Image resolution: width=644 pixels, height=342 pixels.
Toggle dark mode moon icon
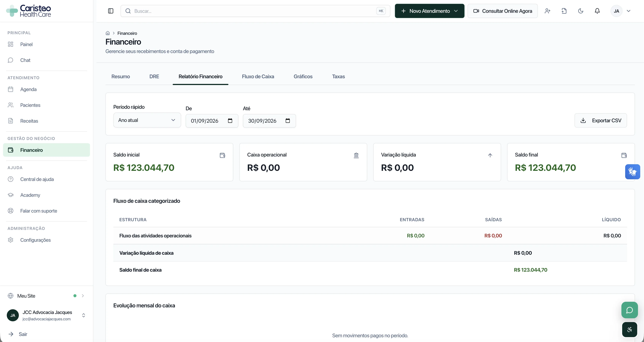point(581,11)
